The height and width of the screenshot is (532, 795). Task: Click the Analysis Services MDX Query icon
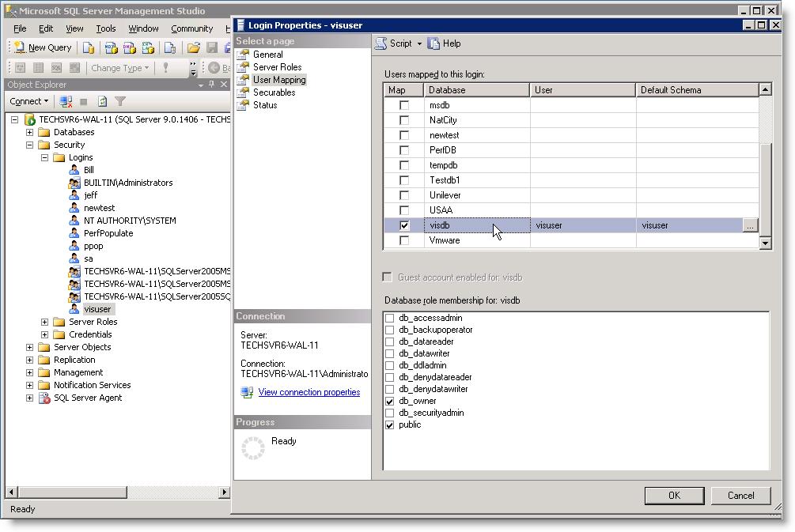(x=111, y=47)
